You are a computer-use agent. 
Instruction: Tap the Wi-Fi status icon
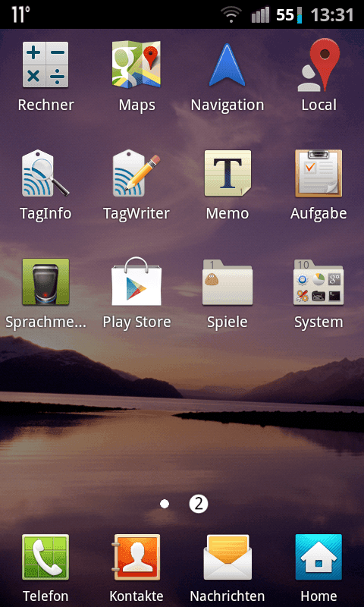point(231,14)
